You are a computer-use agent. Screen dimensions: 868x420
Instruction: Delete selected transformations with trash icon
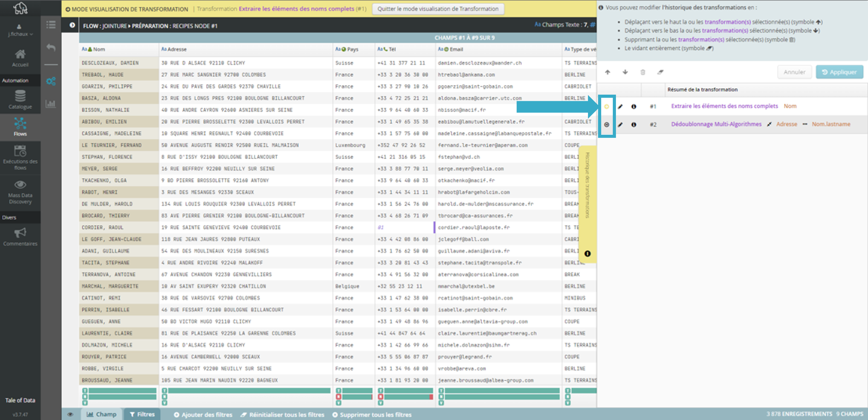(x=643, y=72)
